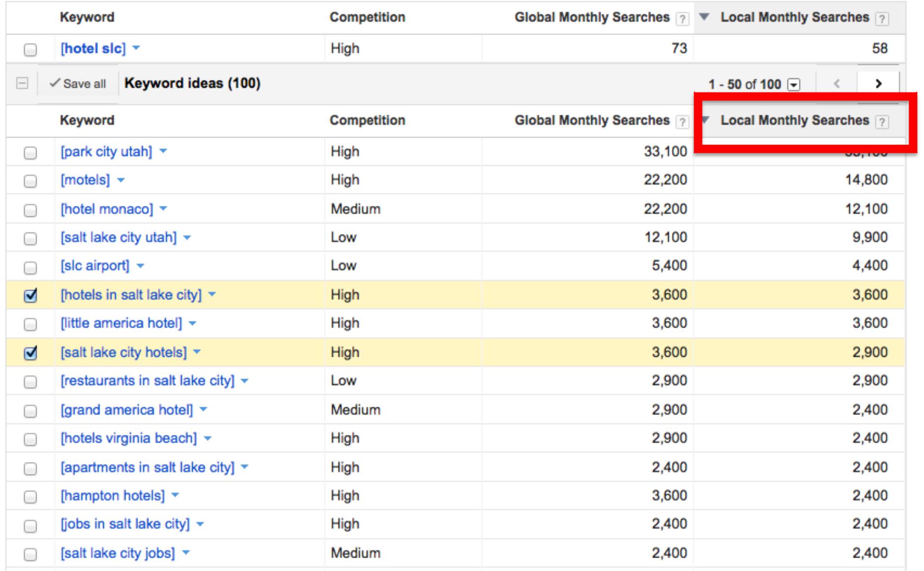Screen dimensions: 924x571
Task: Open the 1 - 50 of 100 page dropdown
Action: pos(793,85)
